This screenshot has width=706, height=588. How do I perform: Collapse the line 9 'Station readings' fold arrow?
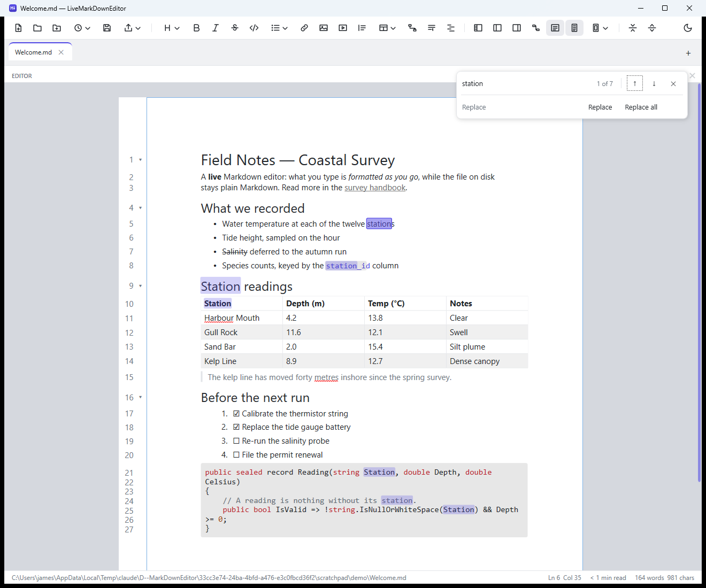tap(141, 286)
